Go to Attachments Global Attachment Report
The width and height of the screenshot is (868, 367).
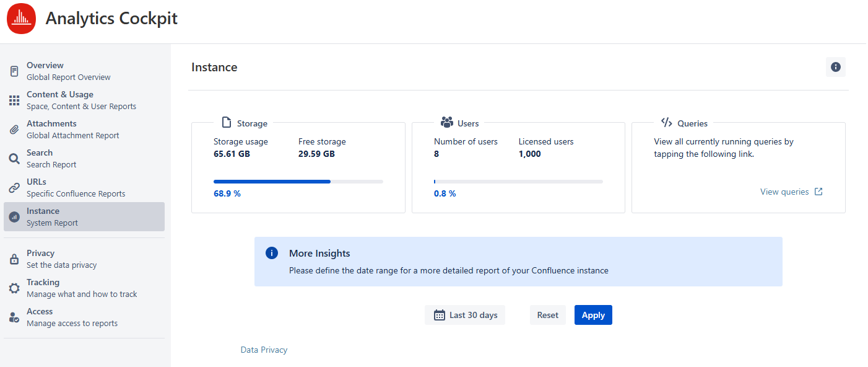point(72,130)
